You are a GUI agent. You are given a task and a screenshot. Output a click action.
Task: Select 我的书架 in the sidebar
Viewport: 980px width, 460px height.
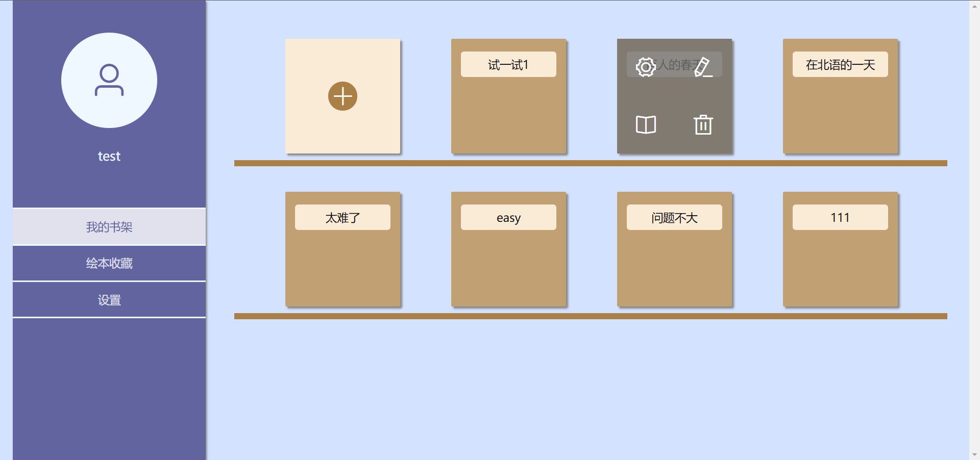[109, 227]
